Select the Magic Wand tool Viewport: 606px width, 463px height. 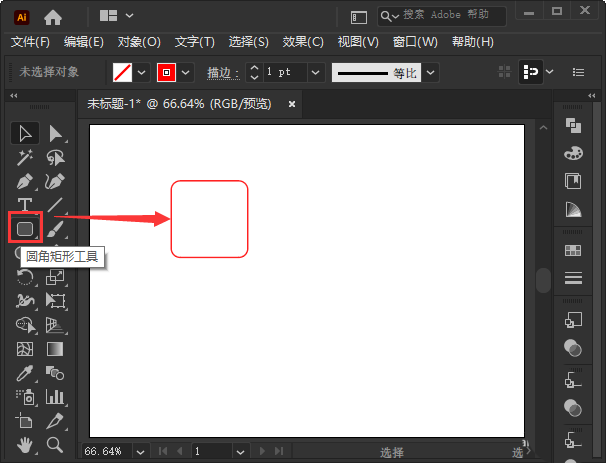(x=25, y=157)
